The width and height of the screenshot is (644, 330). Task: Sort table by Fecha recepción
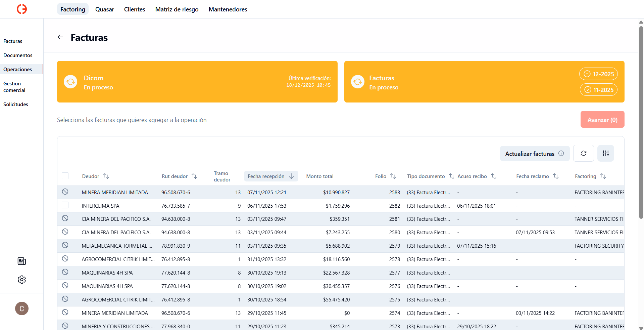click(270, 176)
